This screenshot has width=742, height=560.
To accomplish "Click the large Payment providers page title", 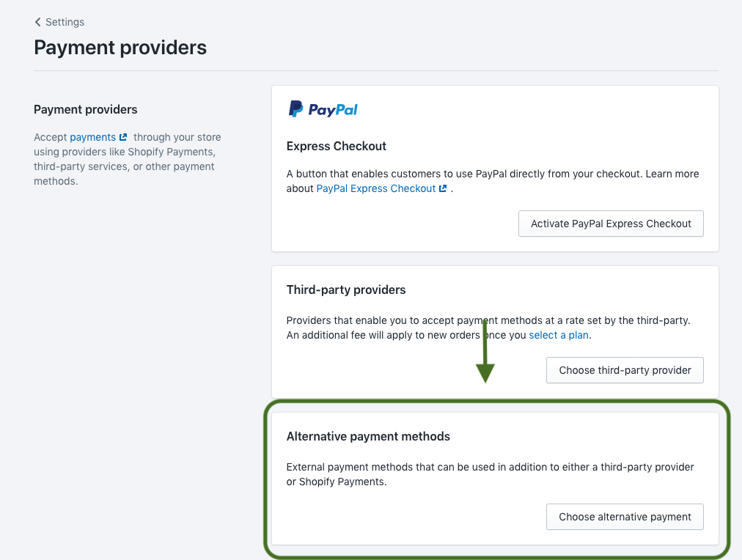I will [x=120, y=48].
